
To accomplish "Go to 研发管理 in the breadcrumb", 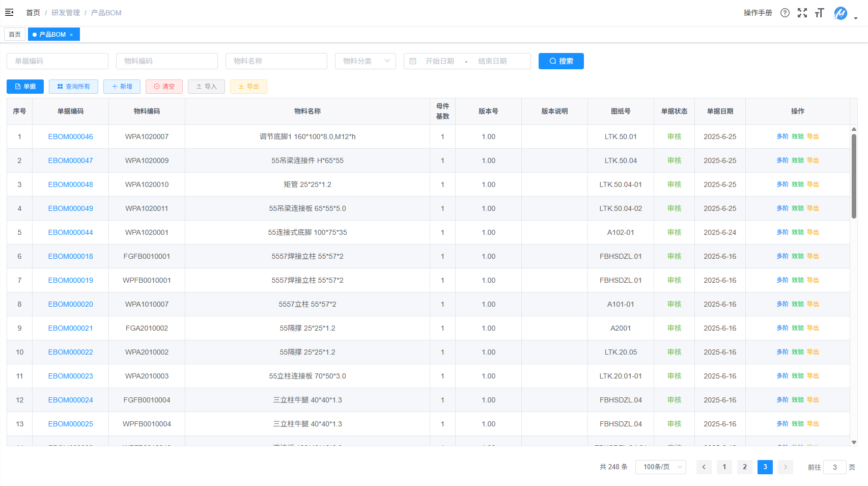I will point(66,13).
